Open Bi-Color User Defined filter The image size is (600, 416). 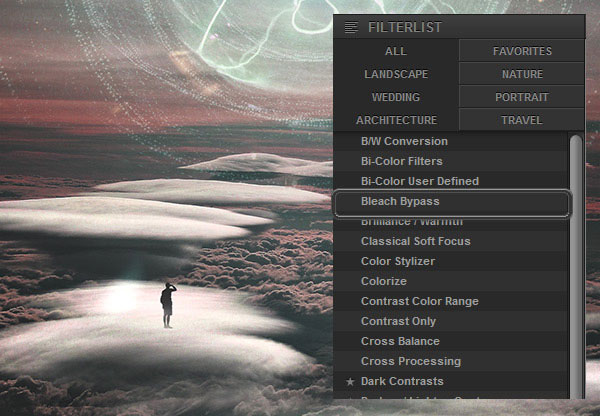[419, 181]
